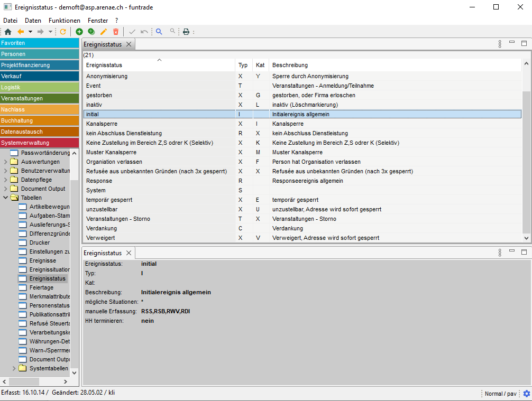Click the red delete trash icon

click(x=116, y=32)
